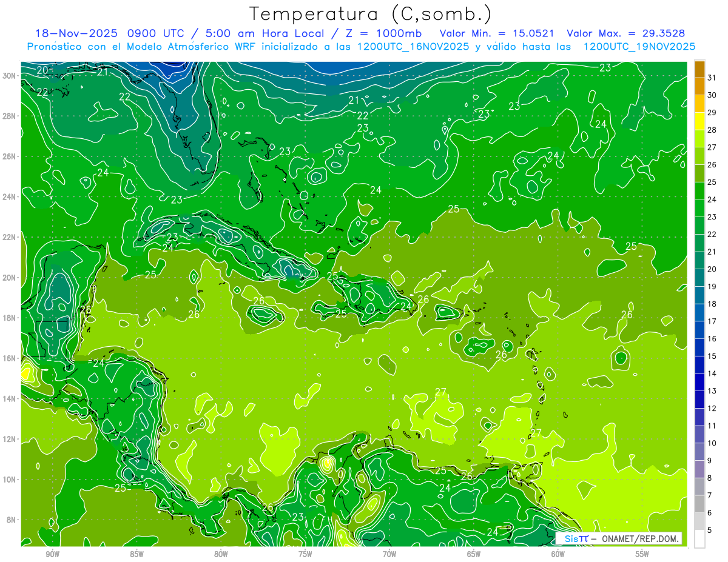The height and width of the screenshot is (562, 728).
Task: Click the title 'Temperatura (C,somb.)'
Action: (x=370, y=13)
